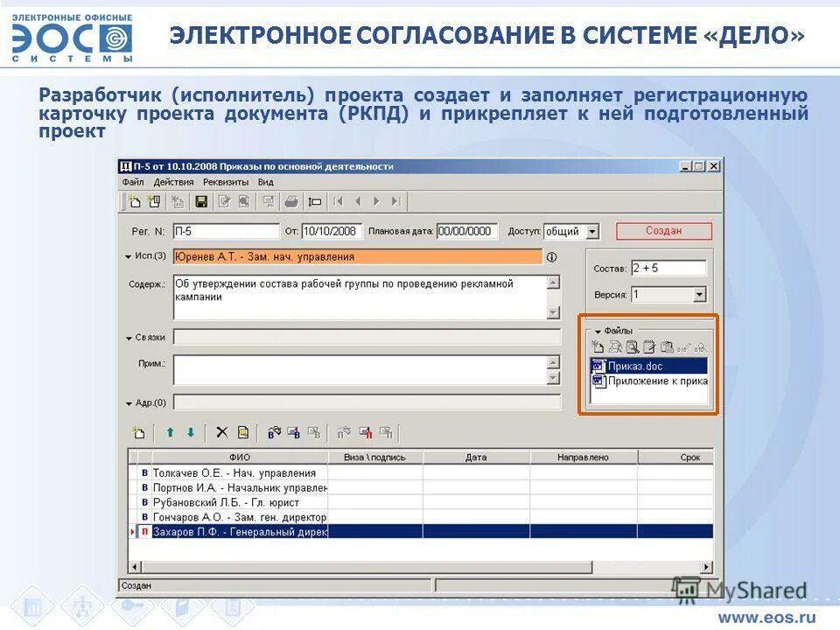
Task: Delete the selected row with the black X icon
Action: [x=221, y=432]
